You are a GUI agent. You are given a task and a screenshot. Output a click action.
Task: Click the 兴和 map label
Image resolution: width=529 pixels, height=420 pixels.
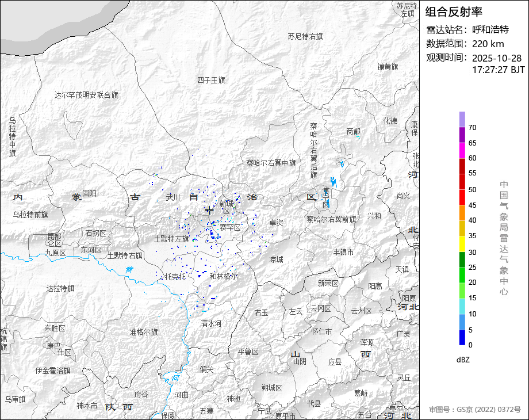click(x=374, y=216)
